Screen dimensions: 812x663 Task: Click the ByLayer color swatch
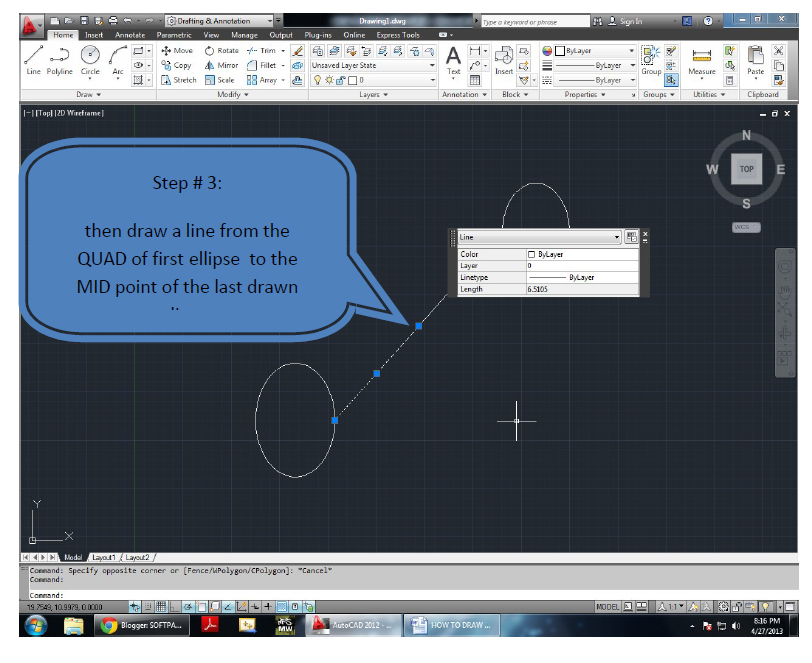tap(559, 51)
